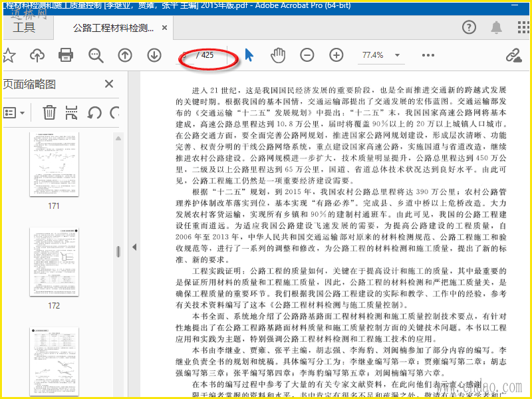
Task: Open the zoom level dropdown arrow
Action: [x=397, y=55]
